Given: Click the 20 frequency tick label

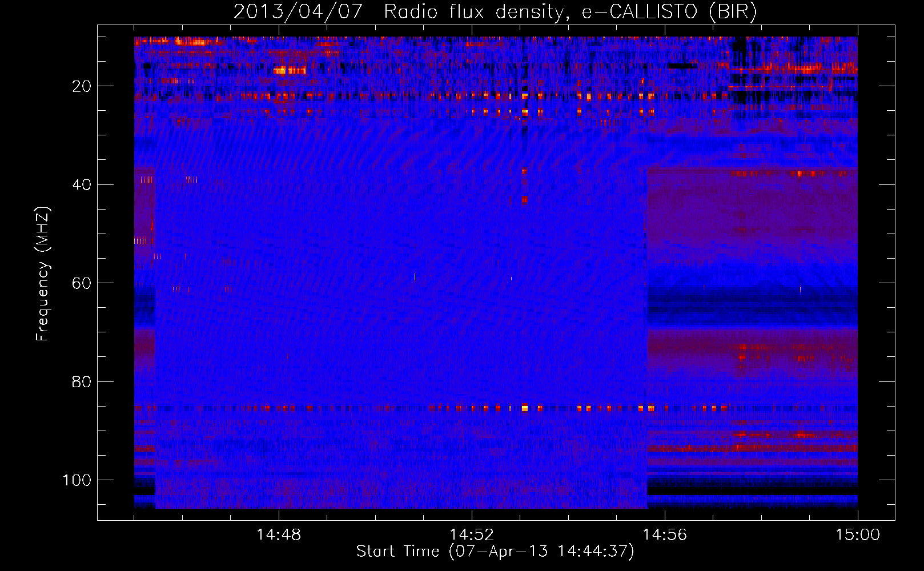Looking at the screenshot, I should [82, 86].
